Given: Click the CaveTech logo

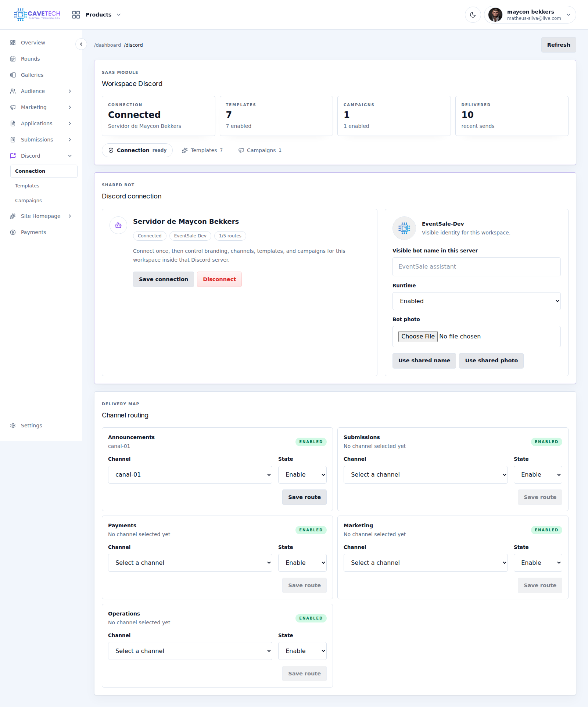Looking at the screenshot, I should pos(37,15).
